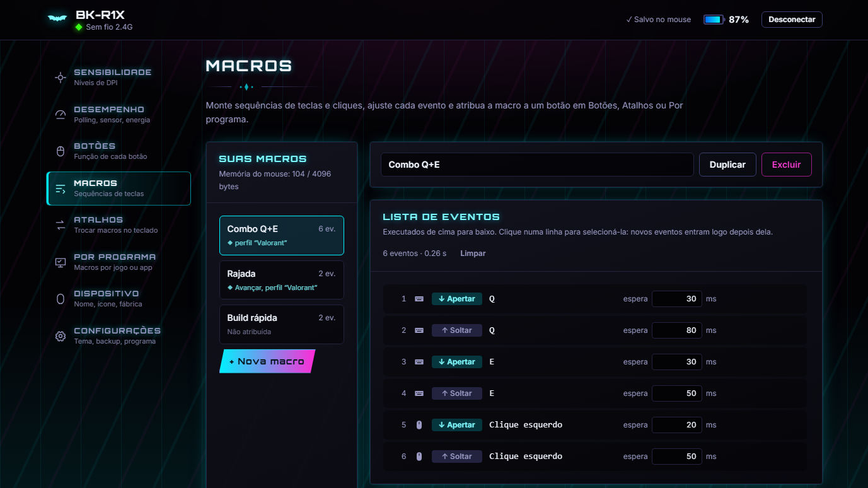Click the espera field on row 5
Viewport: 868px width, 488px height.
tap(677, 425)
